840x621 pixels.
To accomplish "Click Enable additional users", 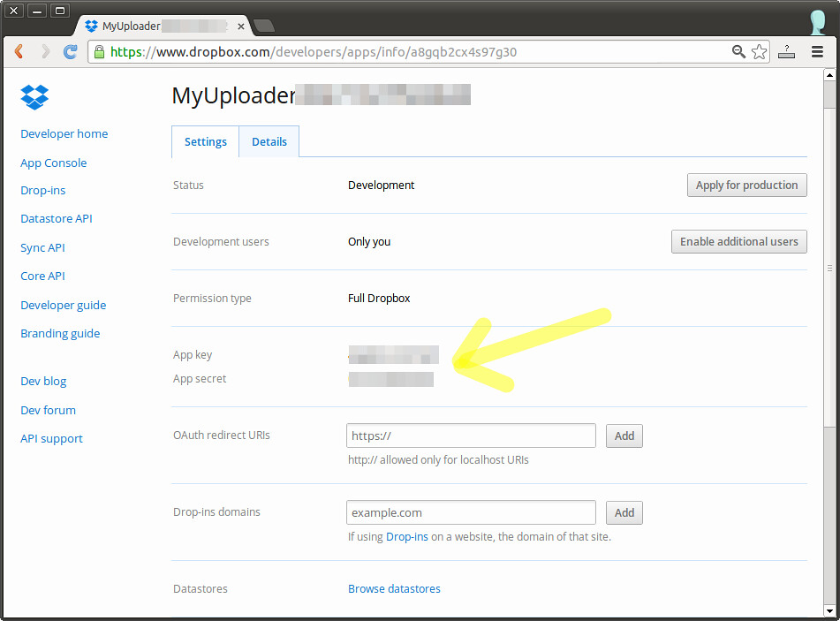I will click(738, 241).
